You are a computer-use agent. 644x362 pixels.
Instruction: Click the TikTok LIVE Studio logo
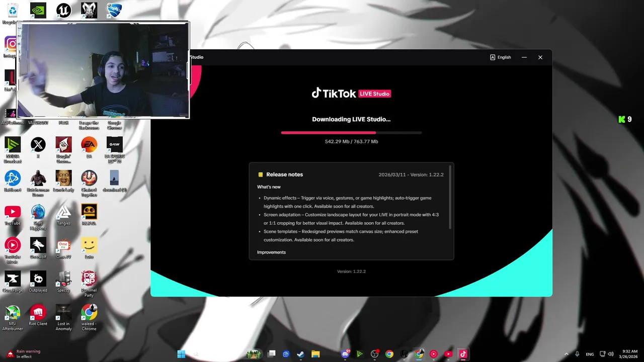351,93
